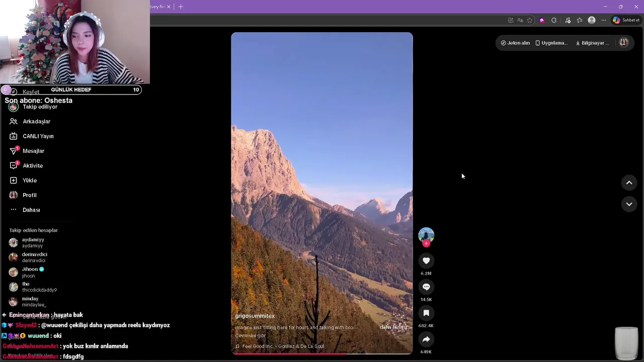Image resolution: width=644 pixels, height=362 pixels.
Task: Save the video with the bookmark icon
Action: pyautogui.click(x=426, y=313)
